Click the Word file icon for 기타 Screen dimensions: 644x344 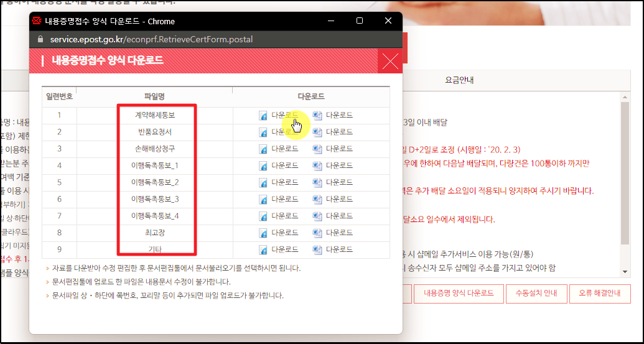317,249
